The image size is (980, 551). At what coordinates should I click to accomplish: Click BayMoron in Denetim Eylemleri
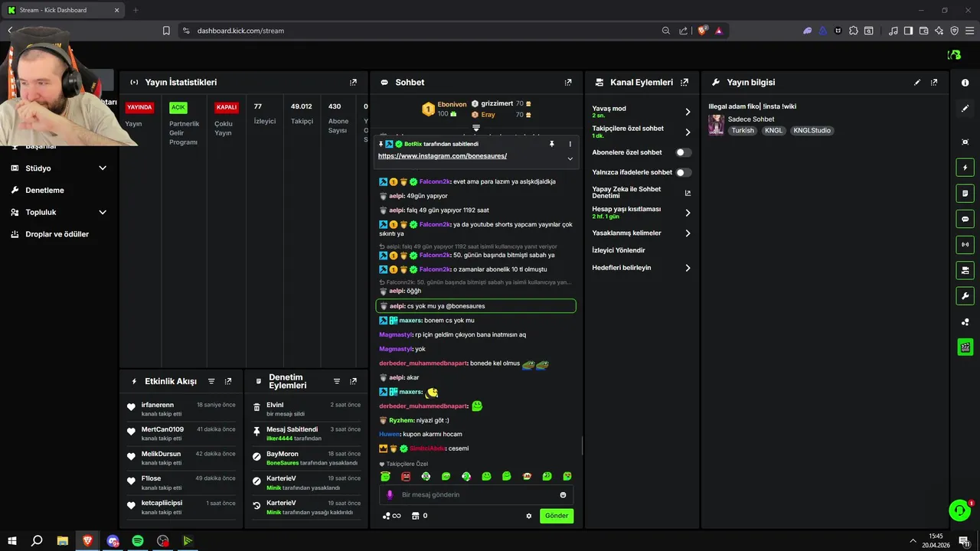(283, 454)
